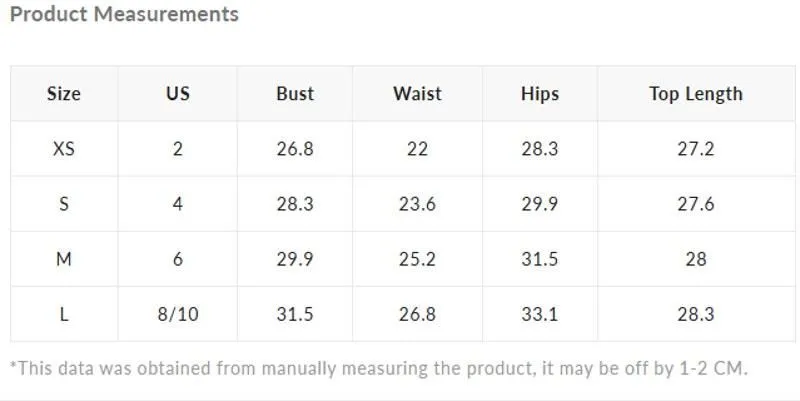Click the hips value 33.1

point(540,314)
